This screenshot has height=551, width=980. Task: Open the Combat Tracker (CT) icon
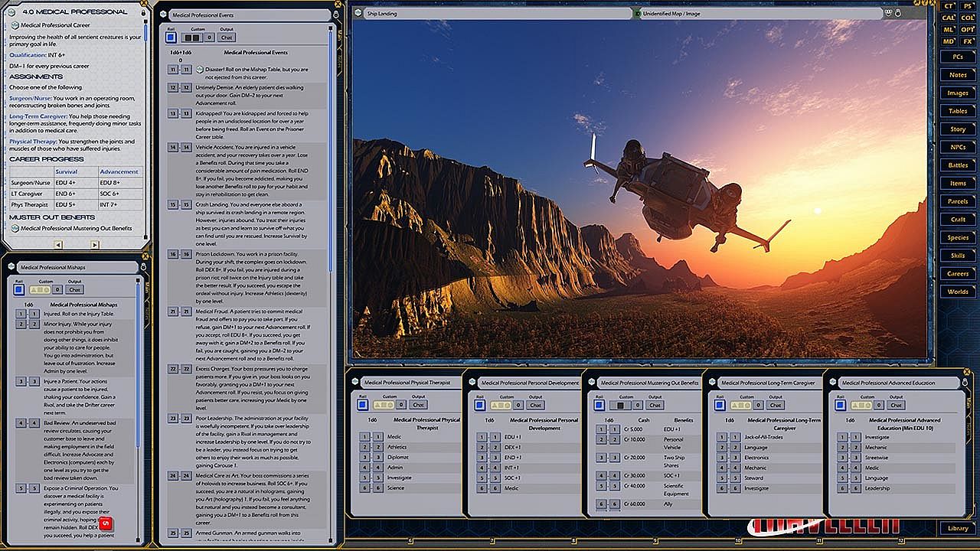[949, 6]
